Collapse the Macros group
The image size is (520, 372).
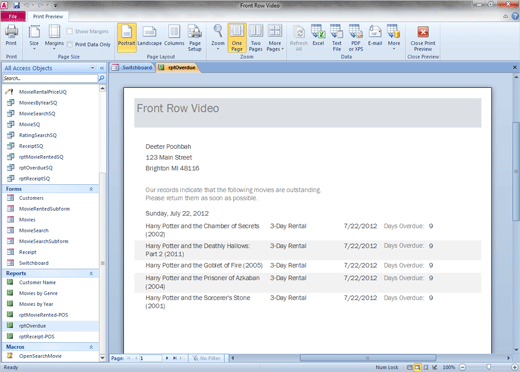click(91, 347)
